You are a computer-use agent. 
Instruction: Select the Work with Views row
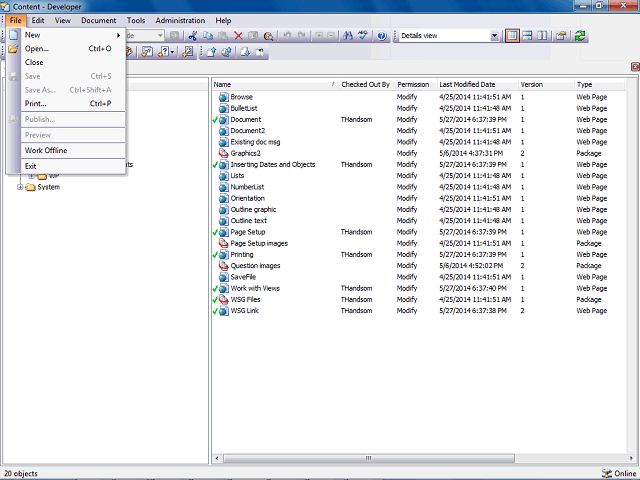pos(418,288)
